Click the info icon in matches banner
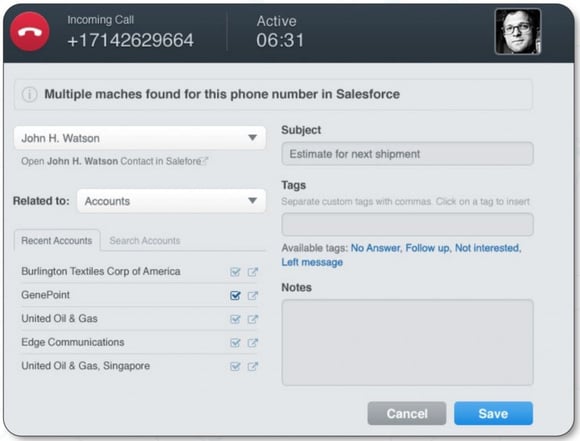580x441 pixels. [x=29, y=94]
